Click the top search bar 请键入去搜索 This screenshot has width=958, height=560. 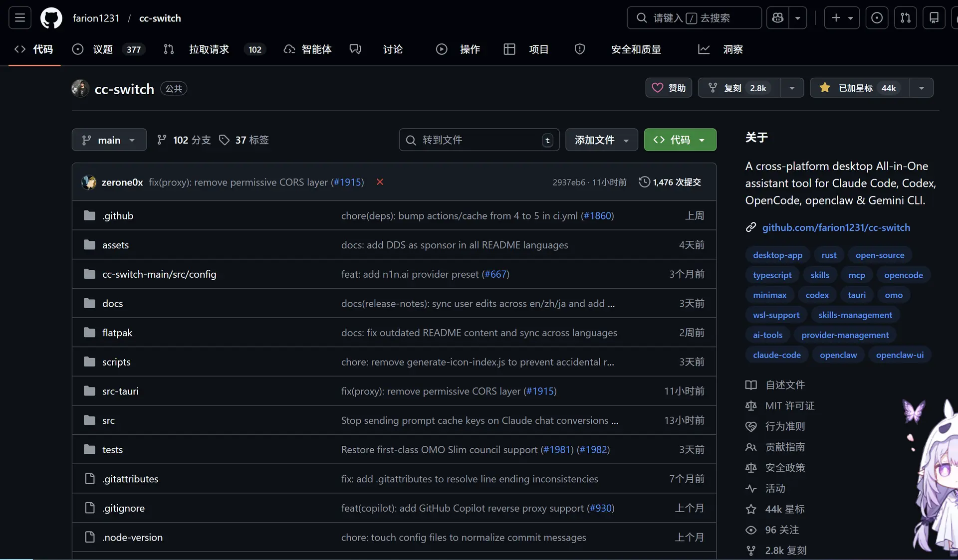694,18
